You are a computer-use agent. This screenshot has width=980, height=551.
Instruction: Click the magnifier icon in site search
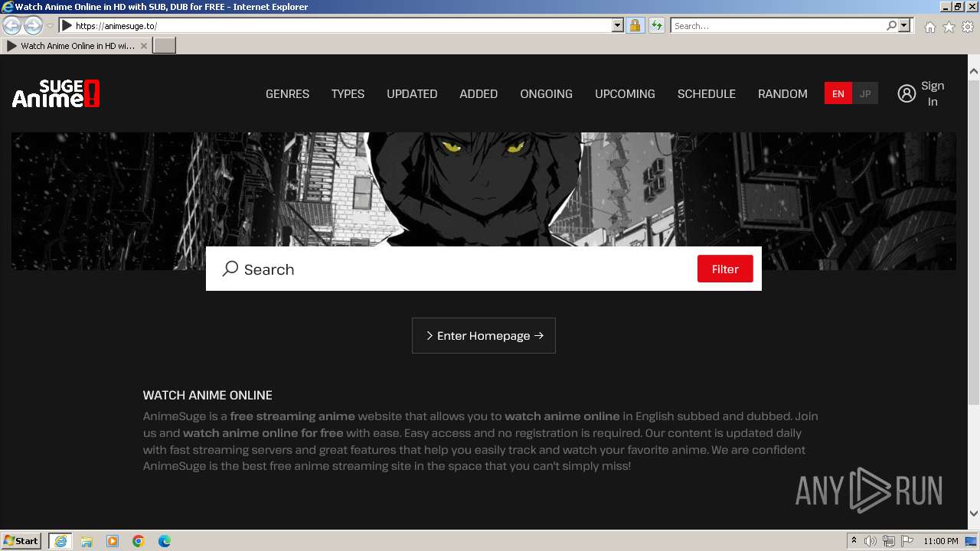[x=230, y=269]
